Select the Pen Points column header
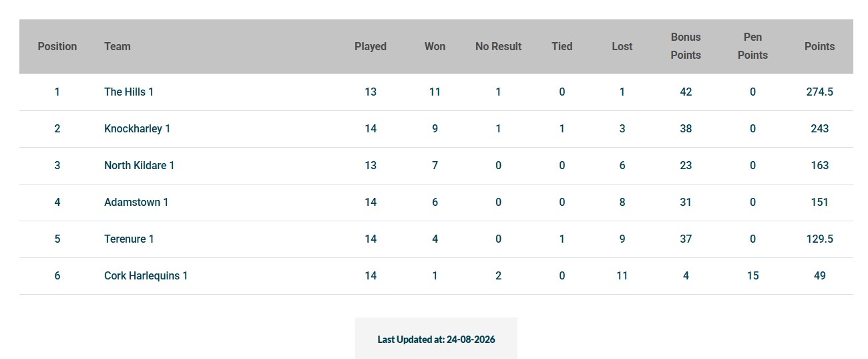The image size is (868, 359). pos(752,46)
